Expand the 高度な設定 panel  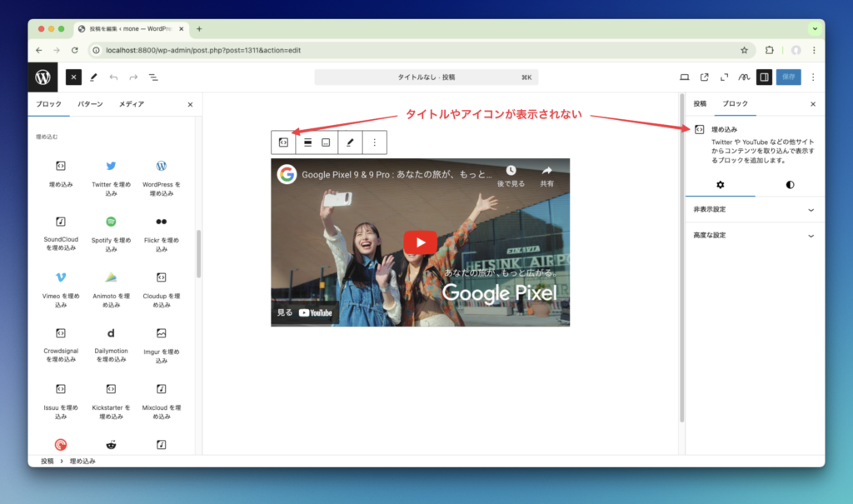[755, 236]
